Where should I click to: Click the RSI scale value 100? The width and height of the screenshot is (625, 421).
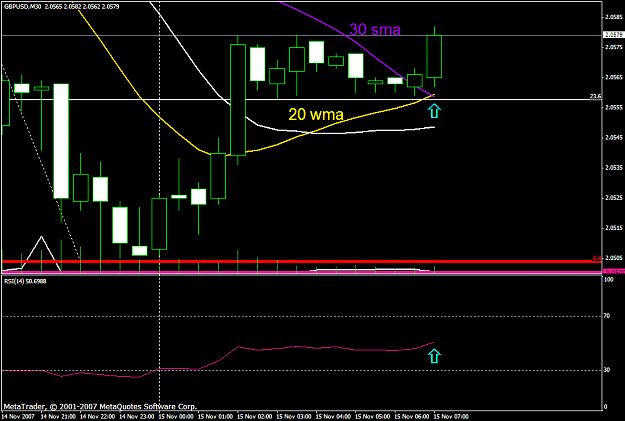[x=608, y=280]
